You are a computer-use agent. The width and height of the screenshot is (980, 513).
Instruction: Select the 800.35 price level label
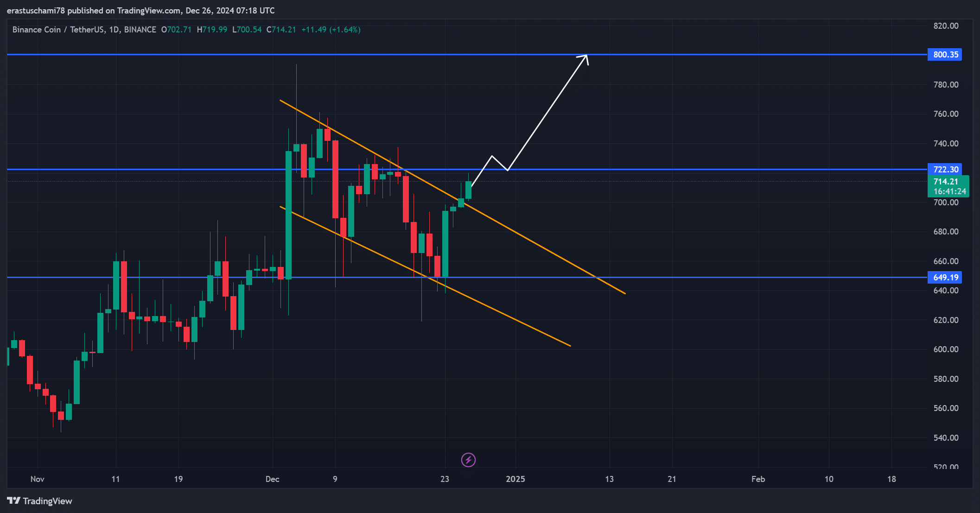[x=945, y=55]
